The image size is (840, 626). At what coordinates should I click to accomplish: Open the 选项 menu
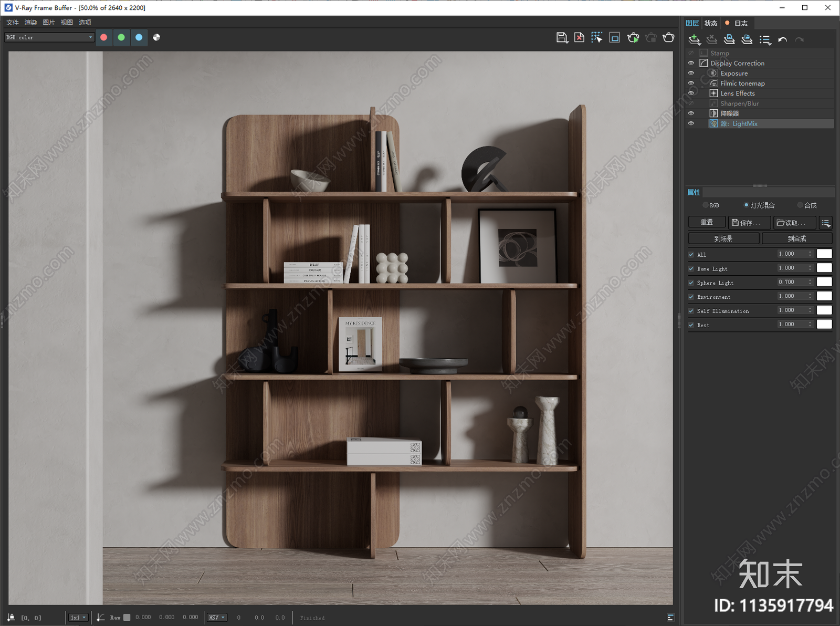click(85, 23)
